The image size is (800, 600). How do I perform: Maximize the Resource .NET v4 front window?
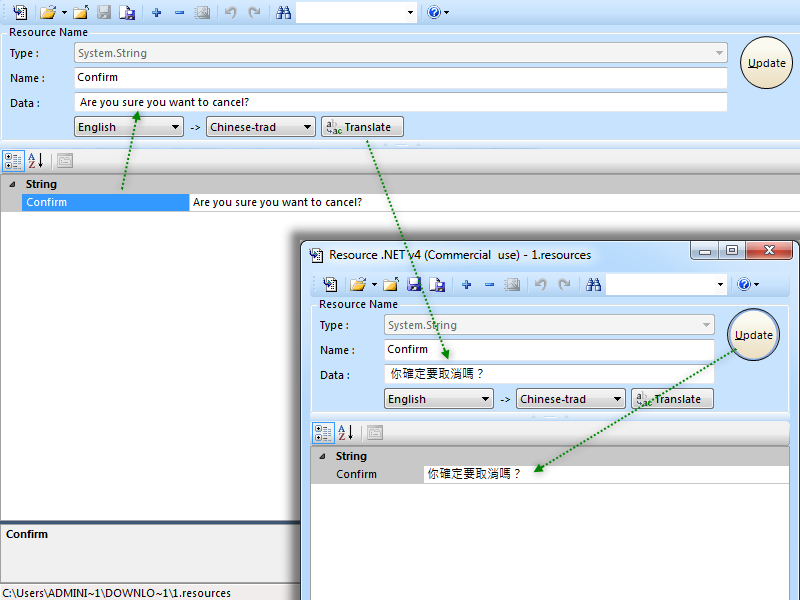[x=732, y=251]
